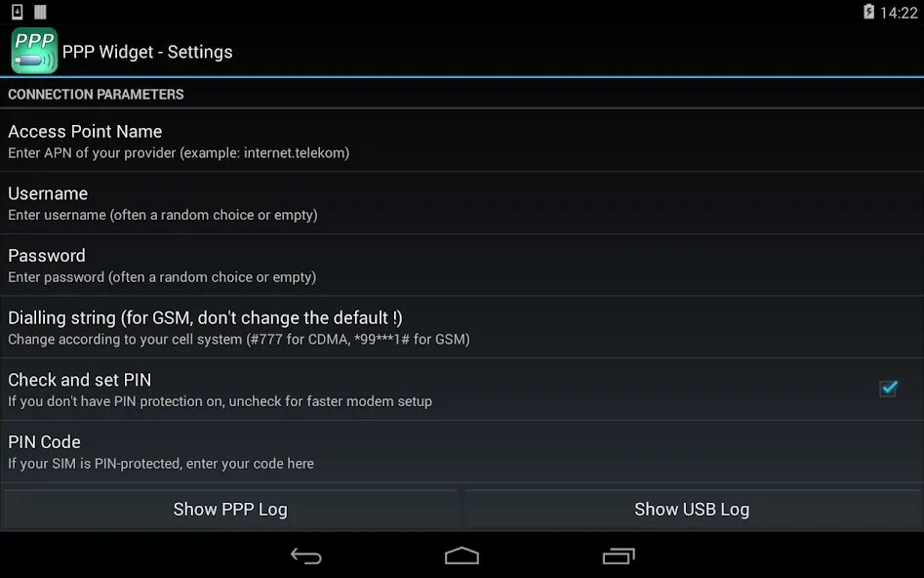
Task: Tap the 14:22 clock in status bar
Action: 899,13
